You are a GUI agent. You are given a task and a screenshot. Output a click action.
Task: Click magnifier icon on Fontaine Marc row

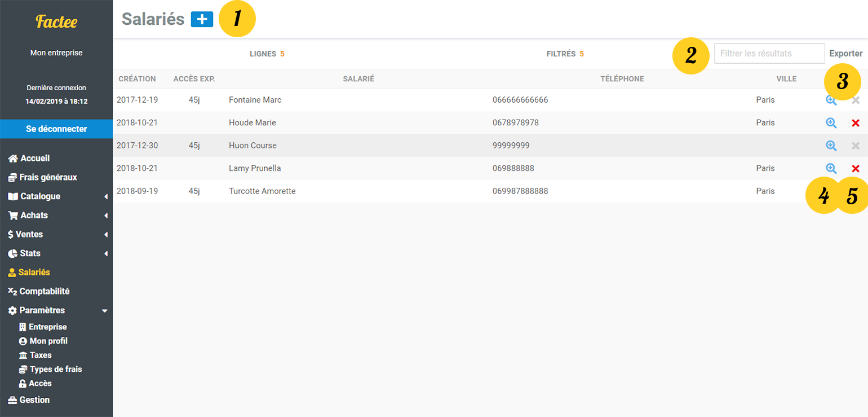pos(831,100)
